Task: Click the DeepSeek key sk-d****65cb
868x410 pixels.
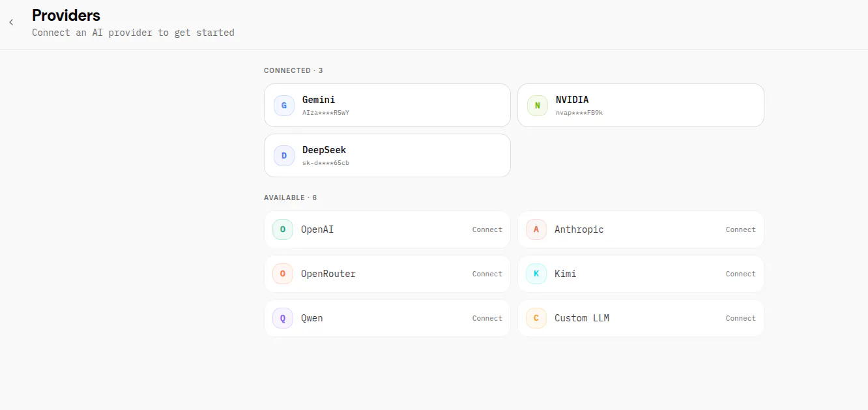Action: 326,163
